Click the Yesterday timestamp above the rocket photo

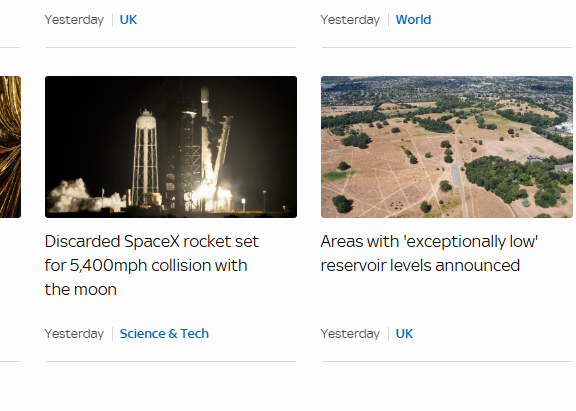[74, 19]
